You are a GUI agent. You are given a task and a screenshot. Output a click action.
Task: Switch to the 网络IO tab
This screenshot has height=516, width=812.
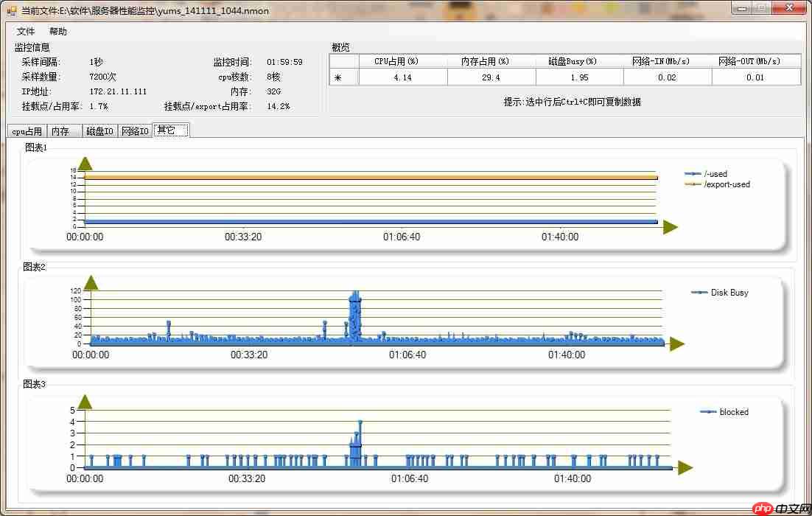pos(134,130)
